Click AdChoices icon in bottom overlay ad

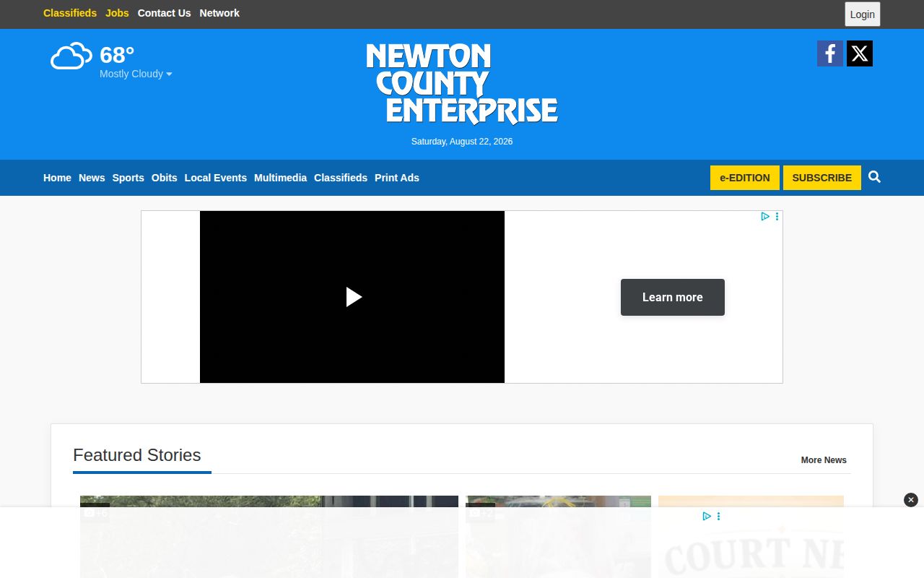707,516
